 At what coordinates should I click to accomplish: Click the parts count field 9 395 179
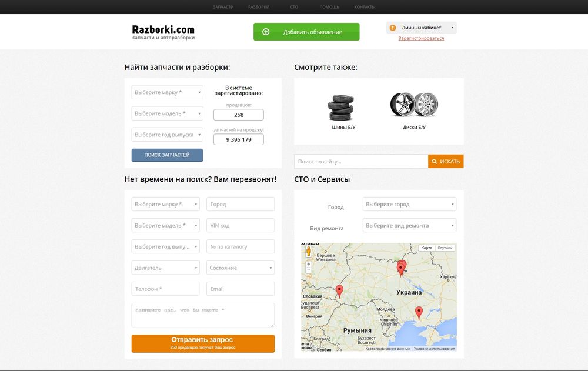click(239, 139)
